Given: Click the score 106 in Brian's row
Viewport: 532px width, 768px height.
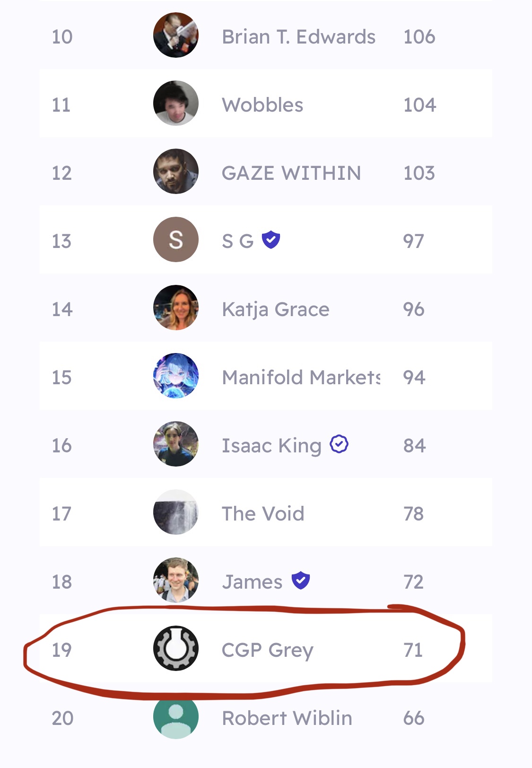Looking at the screenshot, I should (419, 37).
